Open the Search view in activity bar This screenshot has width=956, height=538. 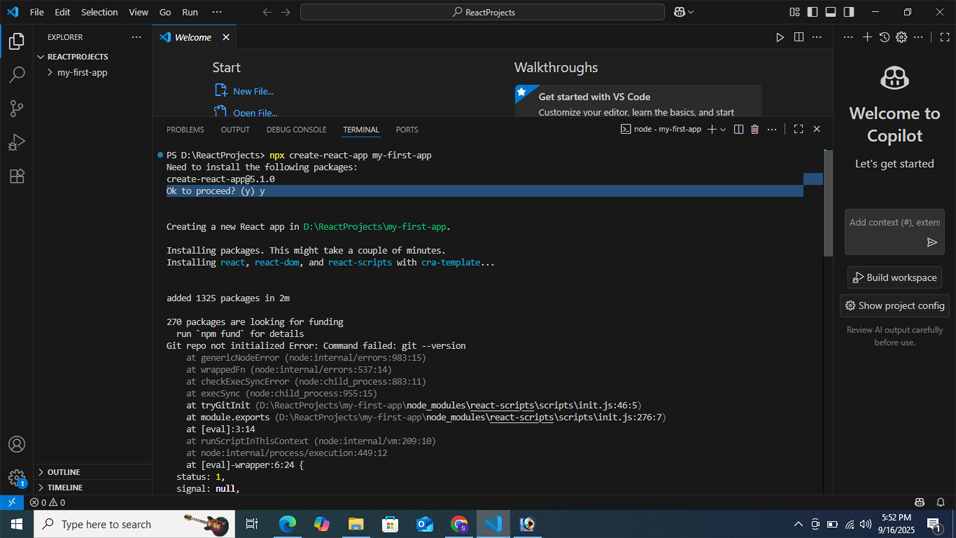point(16,74)
